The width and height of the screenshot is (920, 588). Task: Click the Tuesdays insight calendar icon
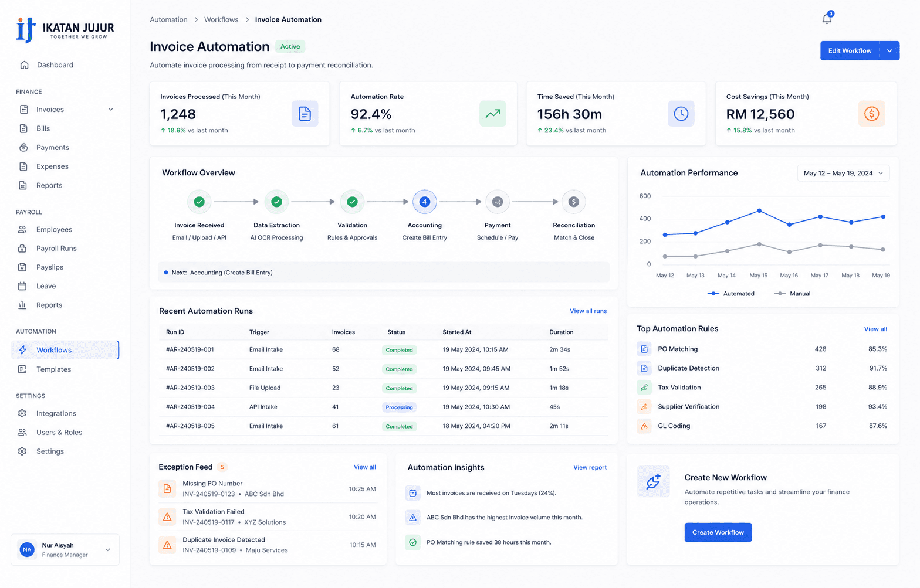(413, 493)
